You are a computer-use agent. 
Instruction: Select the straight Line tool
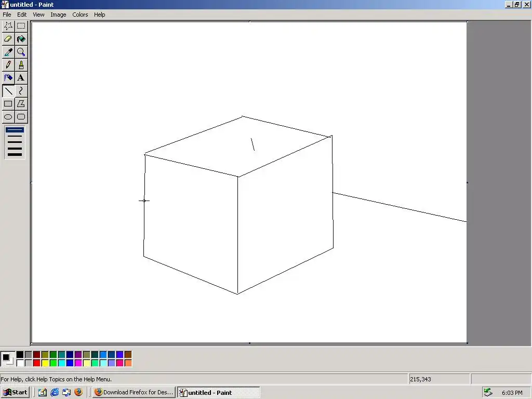coord(8,90)
